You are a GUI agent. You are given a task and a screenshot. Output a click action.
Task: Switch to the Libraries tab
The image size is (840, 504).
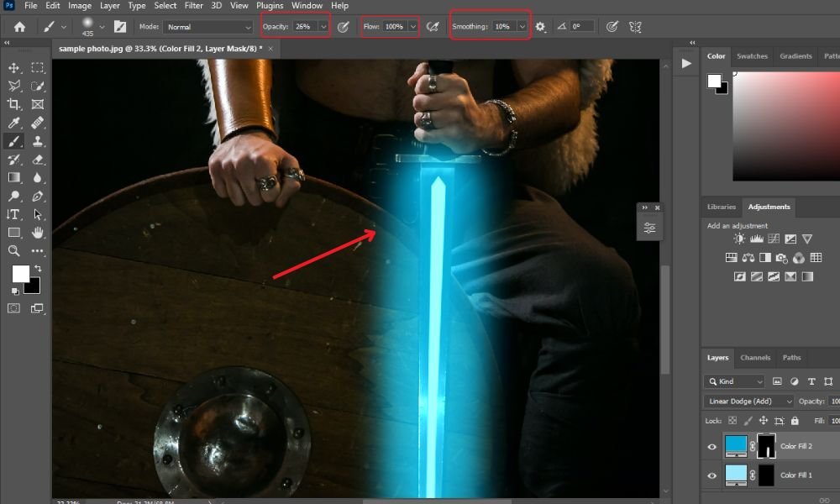721,207
